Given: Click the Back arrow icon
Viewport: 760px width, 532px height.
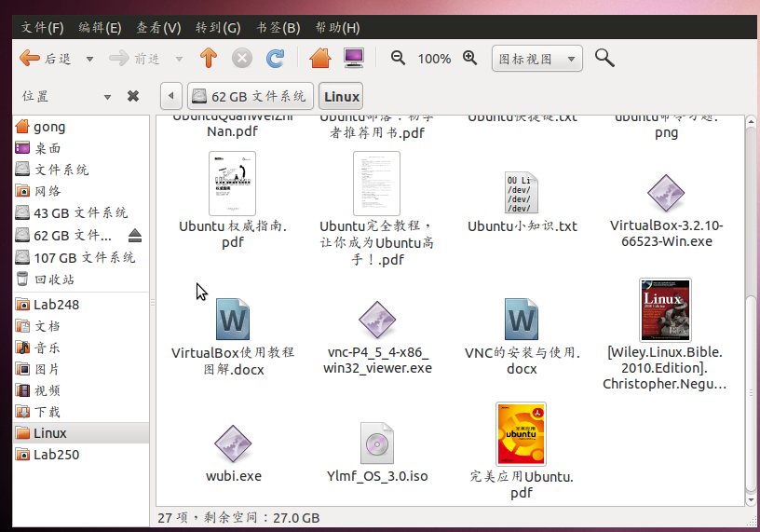Looking at the screenshot, I should pos(30,58).
